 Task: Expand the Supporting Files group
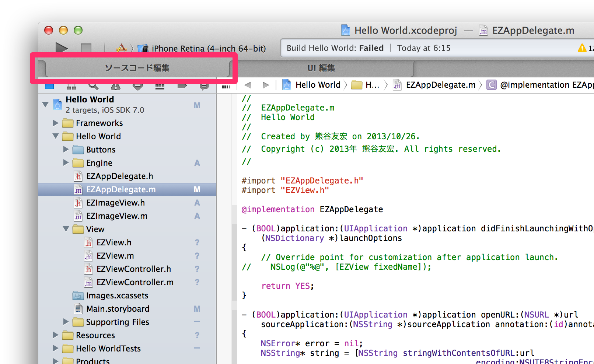66,322
